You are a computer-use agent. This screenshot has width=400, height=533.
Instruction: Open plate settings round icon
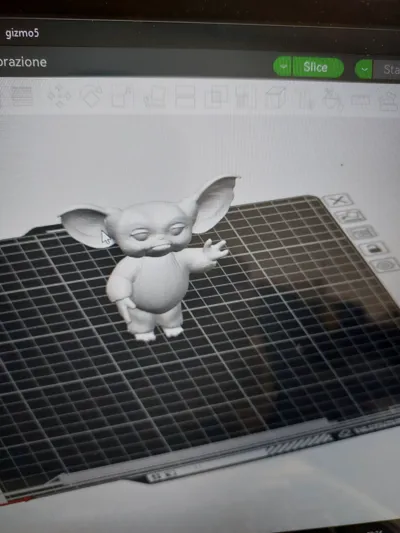click(385, 265)
